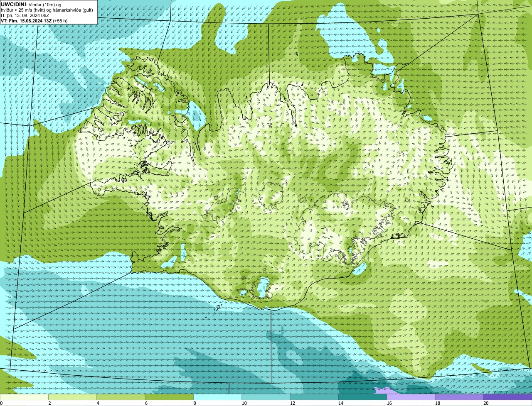Click the legend value label '2'
532x406 pixels.
click(49, 403)
